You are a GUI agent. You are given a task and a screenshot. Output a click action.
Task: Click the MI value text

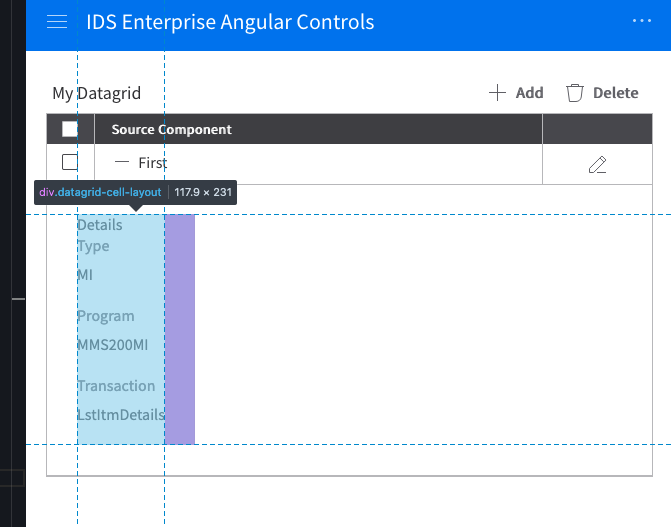pyautogui.click(x=85, y=275)
